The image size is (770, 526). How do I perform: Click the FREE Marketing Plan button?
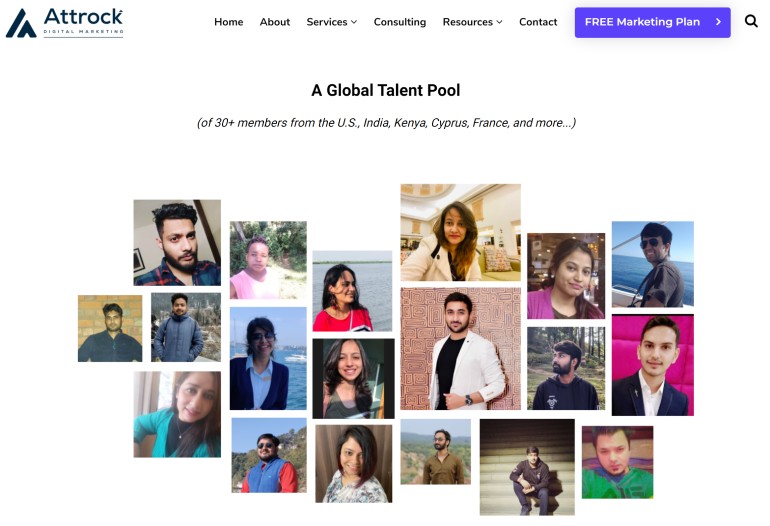pyautogui.click(x=642, y=22)
